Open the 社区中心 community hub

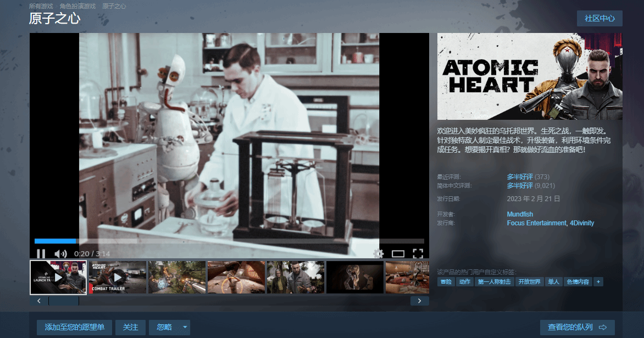click(599, 18)
